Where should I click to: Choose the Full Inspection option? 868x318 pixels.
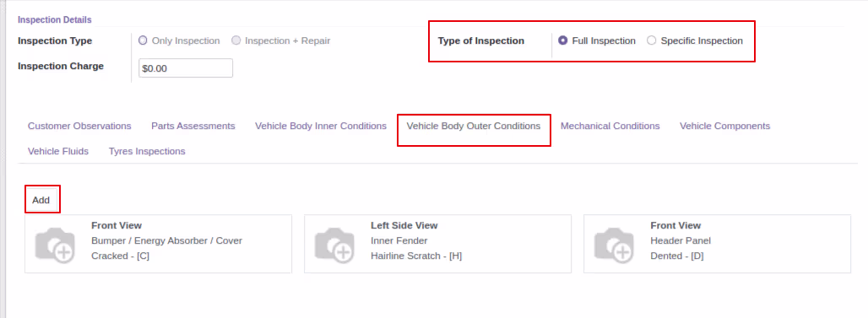[x=563, y=40]
